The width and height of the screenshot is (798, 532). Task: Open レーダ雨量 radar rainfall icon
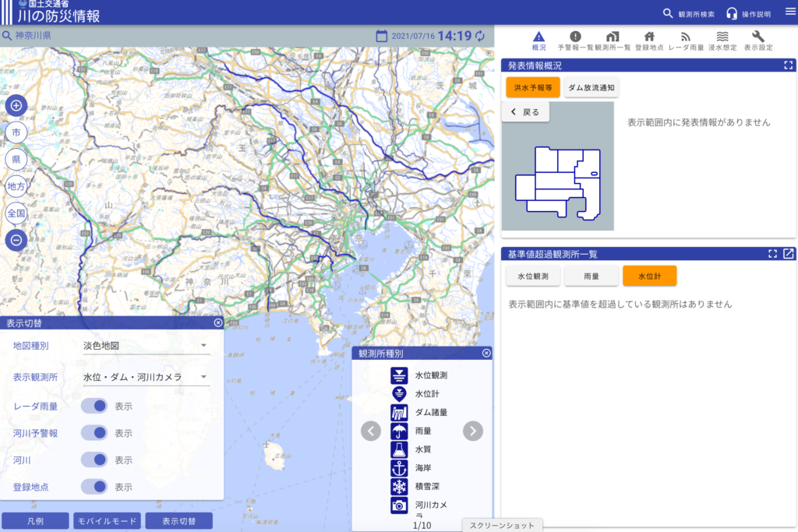click(686, 41)
